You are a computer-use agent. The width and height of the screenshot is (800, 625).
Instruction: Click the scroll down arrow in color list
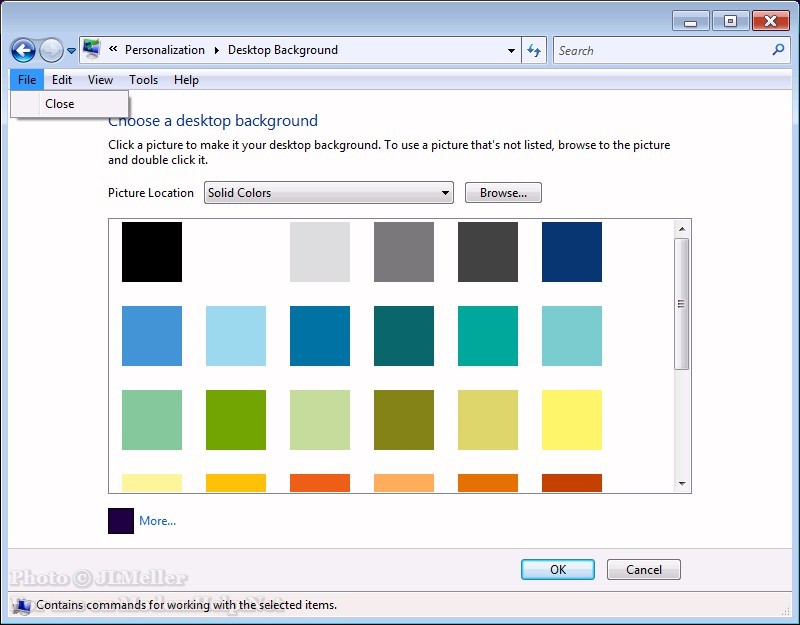(x=682, y=483)
